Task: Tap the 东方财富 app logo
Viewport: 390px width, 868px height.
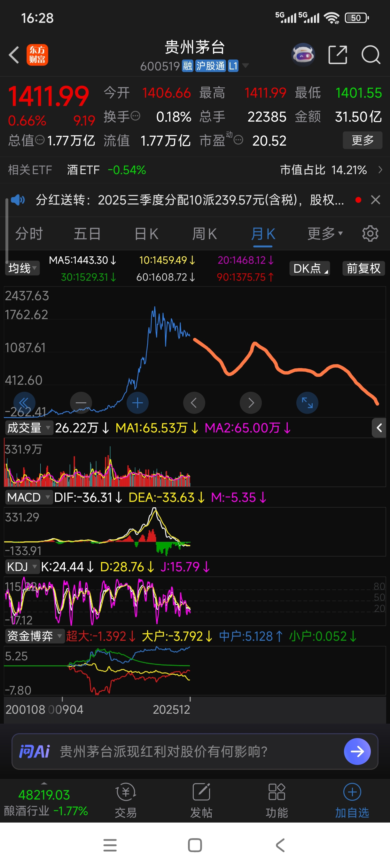Action: click(x=37, y=55)
